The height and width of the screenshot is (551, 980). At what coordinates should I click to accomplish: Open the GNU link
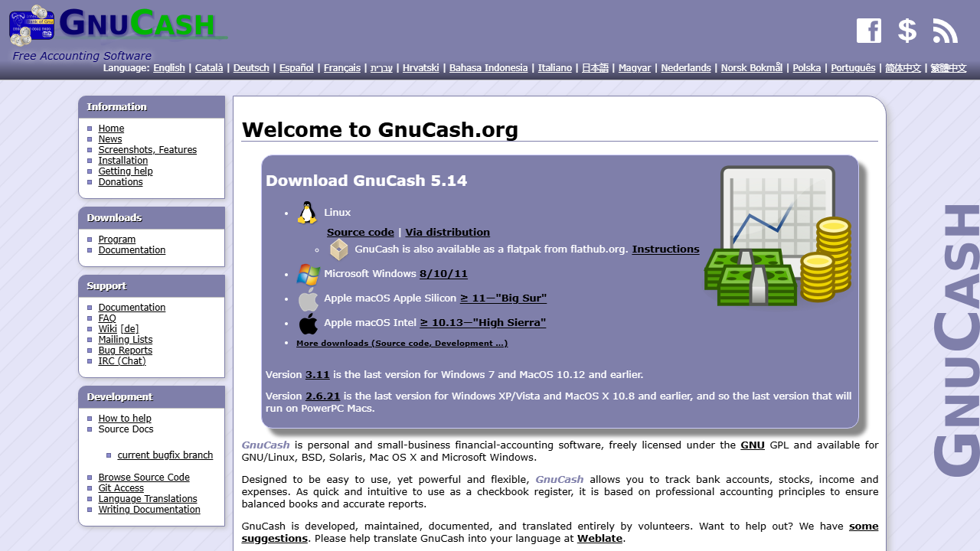click(x=753, y=445)
